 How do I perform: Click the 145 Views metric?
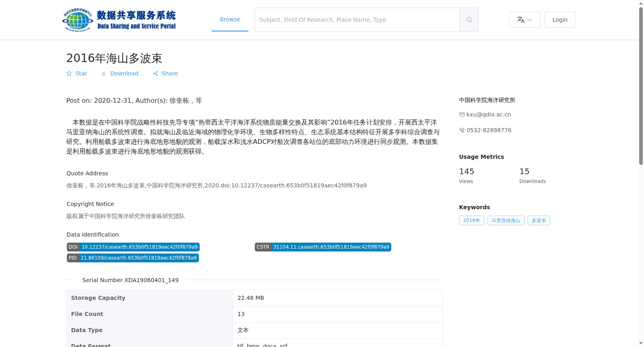tap(466, 176)
